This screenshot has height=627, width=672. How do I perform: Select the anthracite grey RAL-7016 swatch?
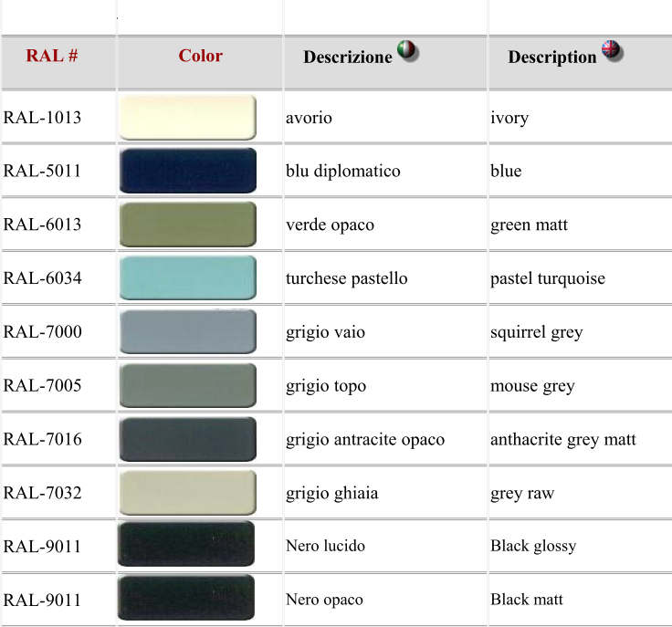point(188,439)
